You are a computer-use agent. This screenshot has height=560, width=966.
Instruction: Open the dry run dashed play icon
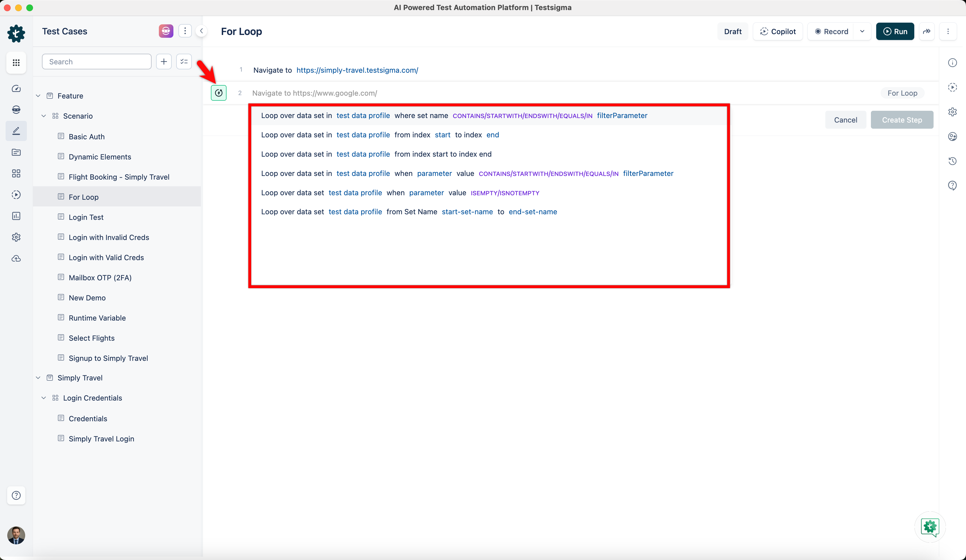[x=16, y=195]
